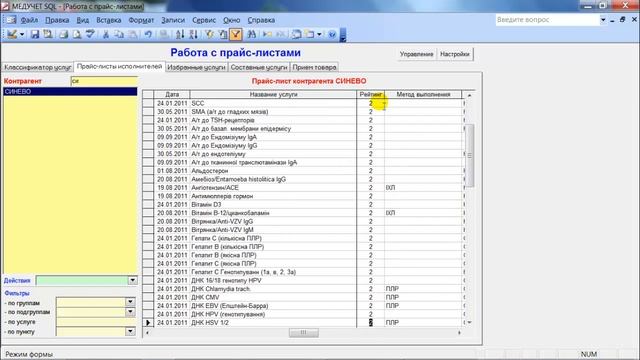
Task: Open the Вставка menu
Action: click(x=109, y=20)
